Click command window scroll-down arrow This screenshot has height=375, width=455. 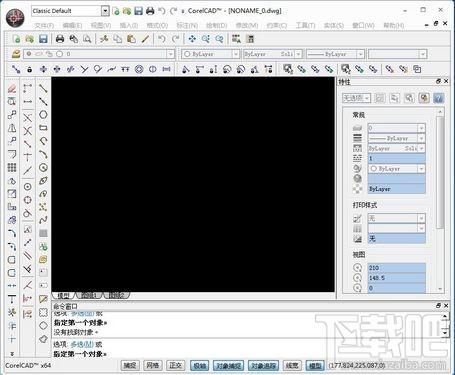tap(445, 333)
